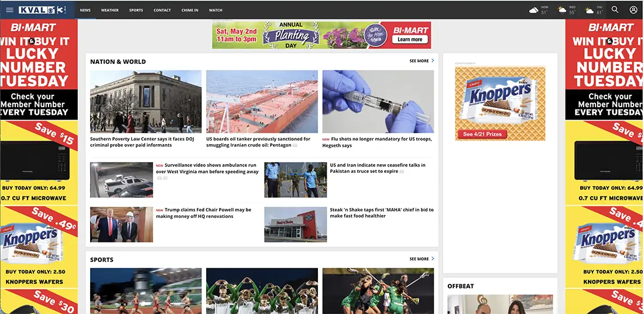Click the Offbeat story photo thumbnail
This screenshot has width=644, height=314.
tap(500, 304)
